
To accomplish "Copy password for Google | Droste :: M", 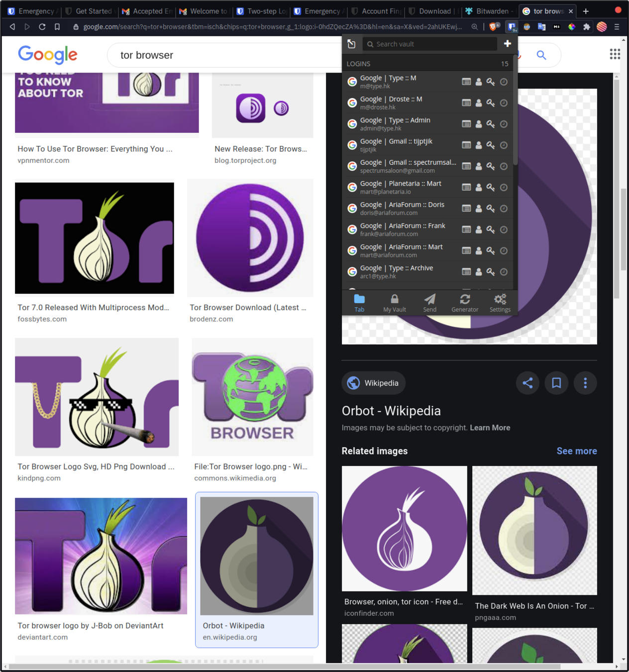I will [491, 103].
